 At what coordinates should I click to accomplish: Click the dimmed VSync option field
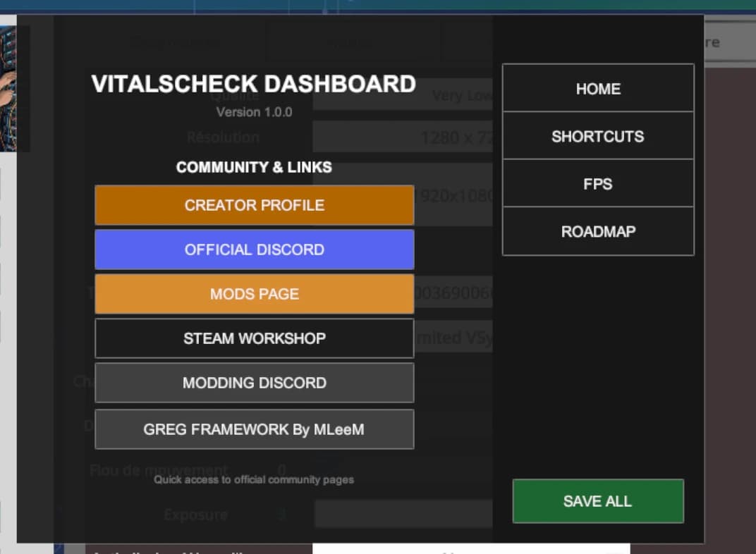pos(453,337)
